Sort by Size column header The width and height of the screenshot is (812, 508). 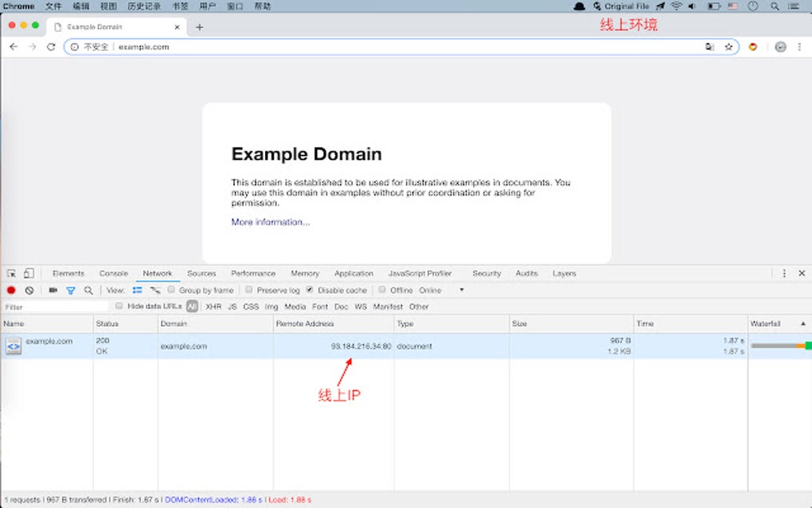pos(572,323)
